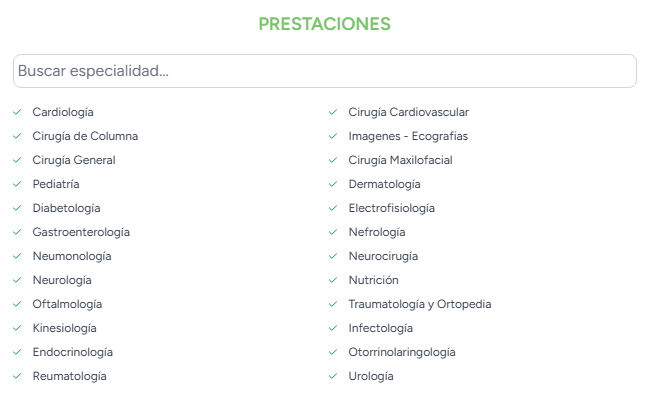The width and height of the screenshot is (648, 405).
Task: Select Kinesiología from the list
Action: [x=64, y=328]
